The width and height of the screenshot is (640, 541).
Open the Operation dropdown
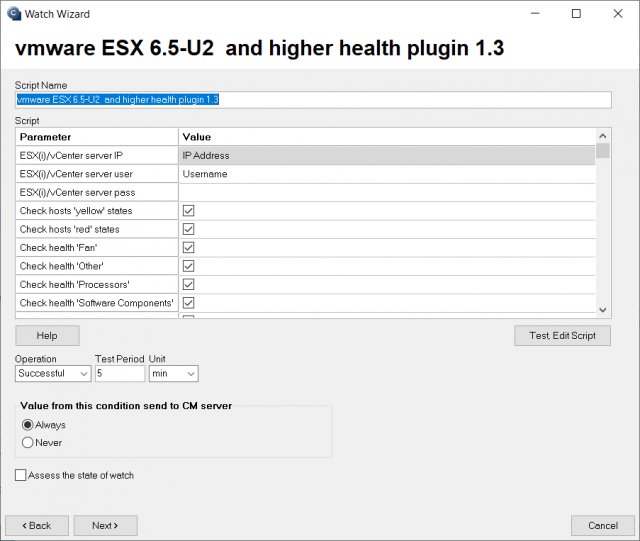(53, 374)
